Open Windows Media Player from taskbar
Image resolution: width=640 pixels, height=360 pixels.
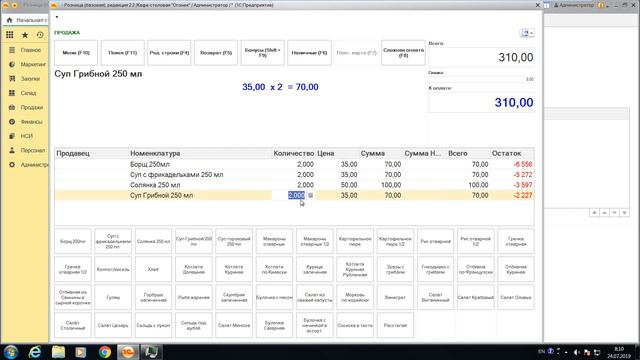[x=81, y=352]
